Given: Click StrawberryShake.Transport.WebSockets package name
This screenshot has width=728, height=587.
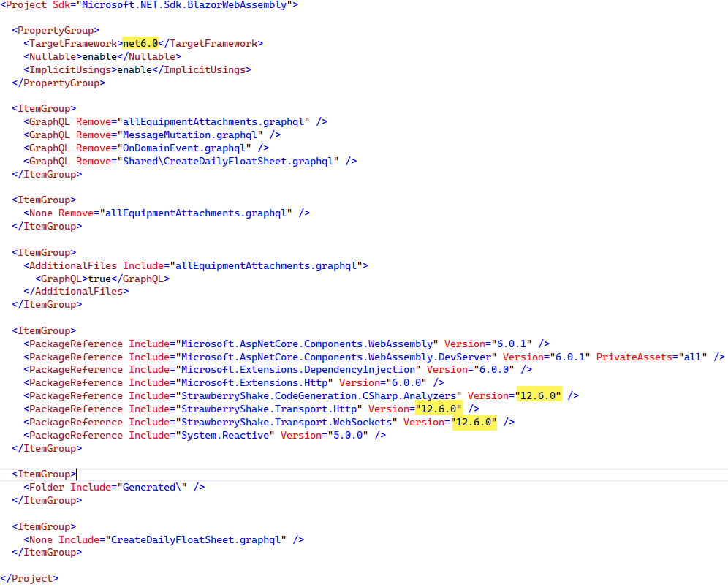Looking at the screenshot, I should click(x=287, y=422).
